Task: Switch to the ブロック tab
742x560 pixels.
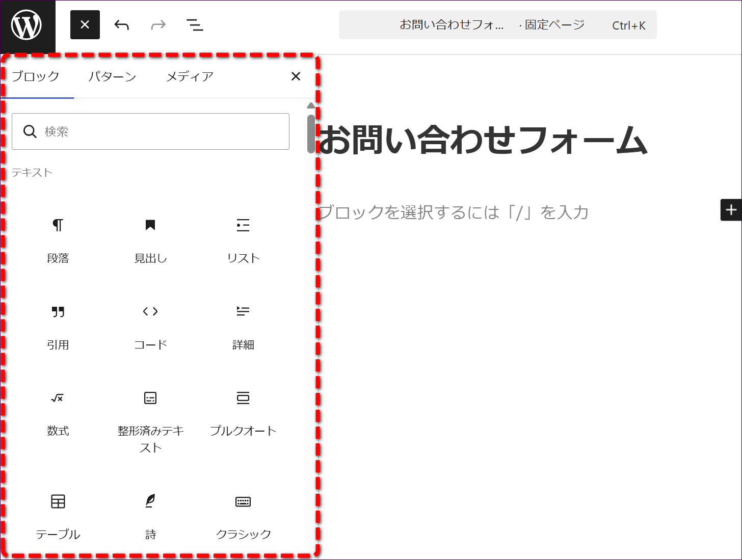Action: (36, 76)
